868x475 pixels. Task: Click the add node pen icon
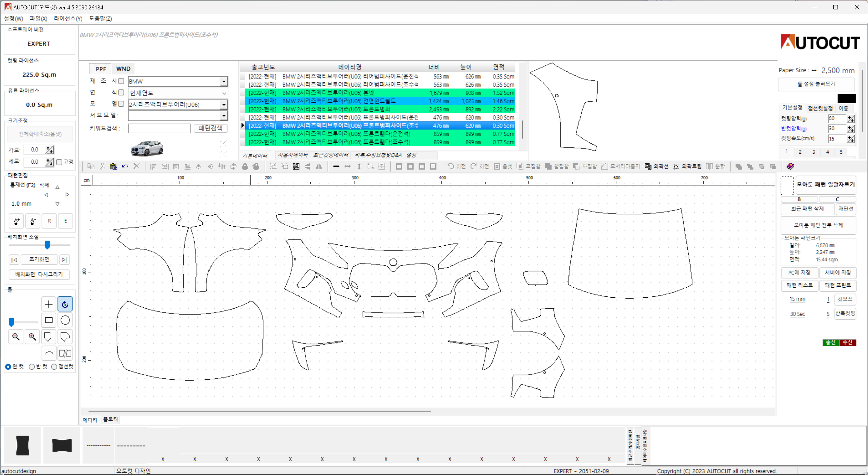coord(16,221)
